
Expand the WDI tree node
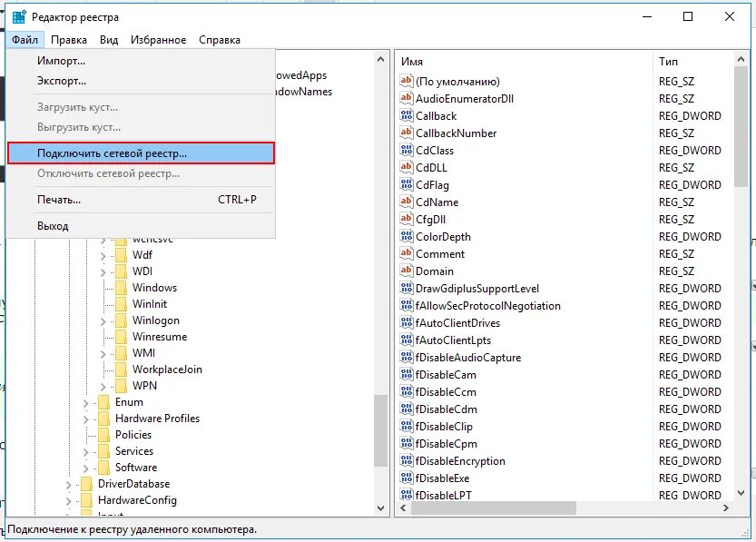coord(103,272)
